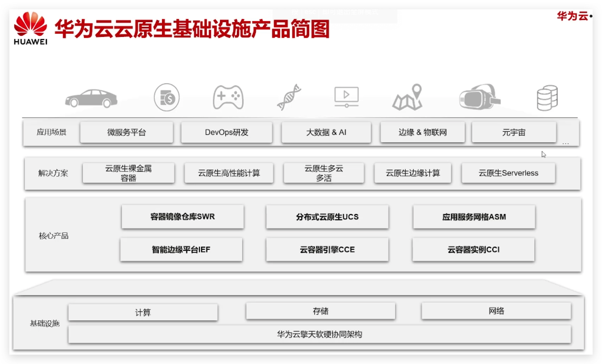
Task: Click the 华为云 logo text top right
Action: [x=572, y=16]
